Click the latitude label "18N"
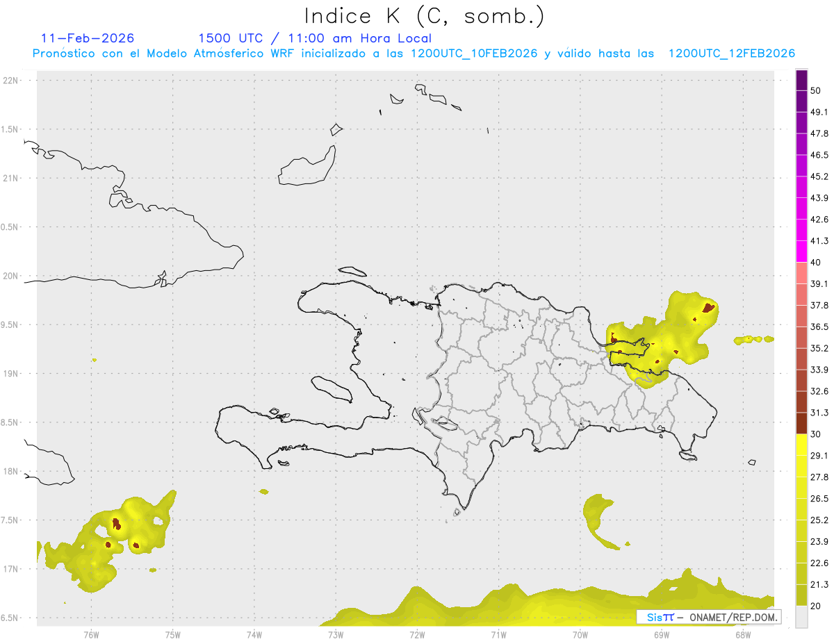 pyautogui.click(x=11, y=471)
